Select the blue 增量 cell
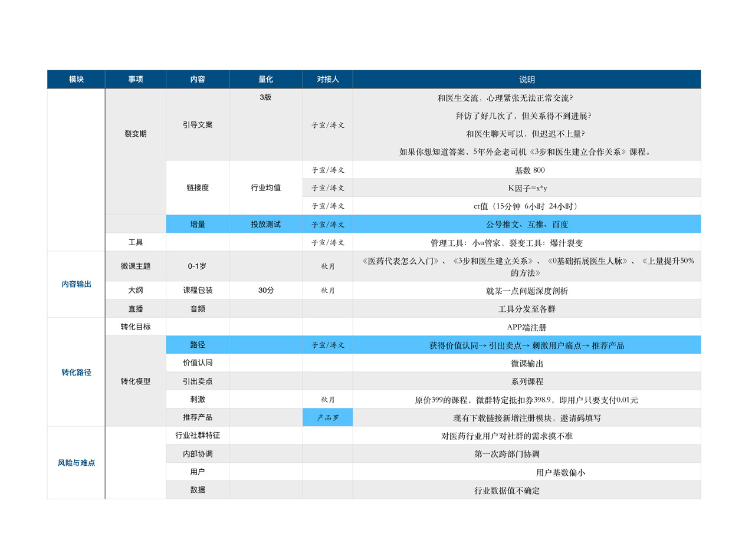This screenshot has width=755, height=560. 198,224
